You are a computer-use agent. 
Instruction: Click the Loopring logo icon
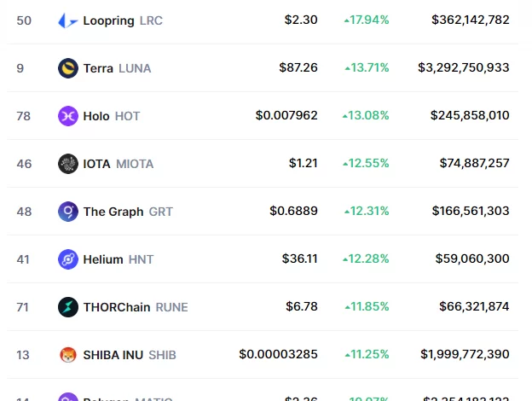point(67,20)
